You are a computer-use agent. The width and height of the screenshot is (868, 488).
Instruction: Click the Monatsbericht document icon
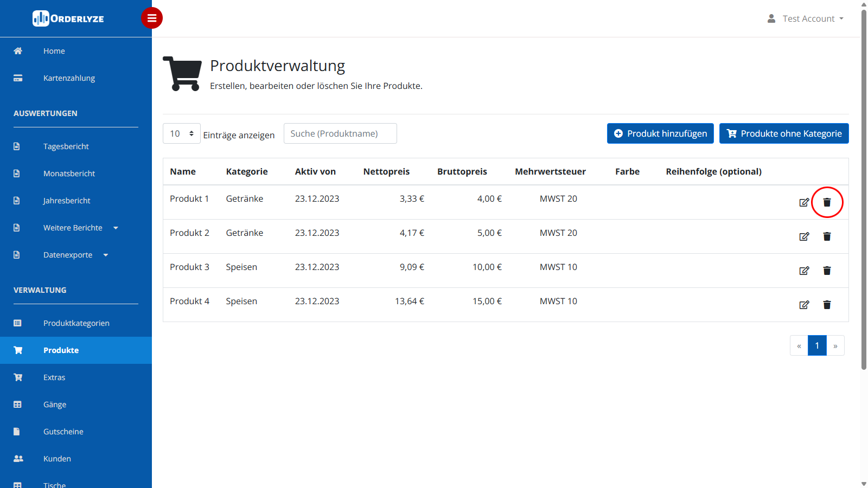click(x=16, y=174)
